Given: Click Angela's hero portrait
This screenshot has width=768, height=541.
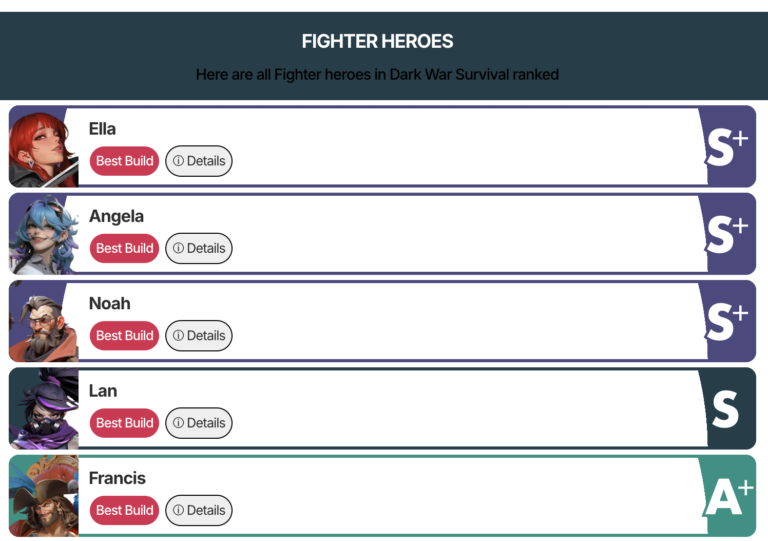Looking at the screenshot, I should (x=43, y=234).
